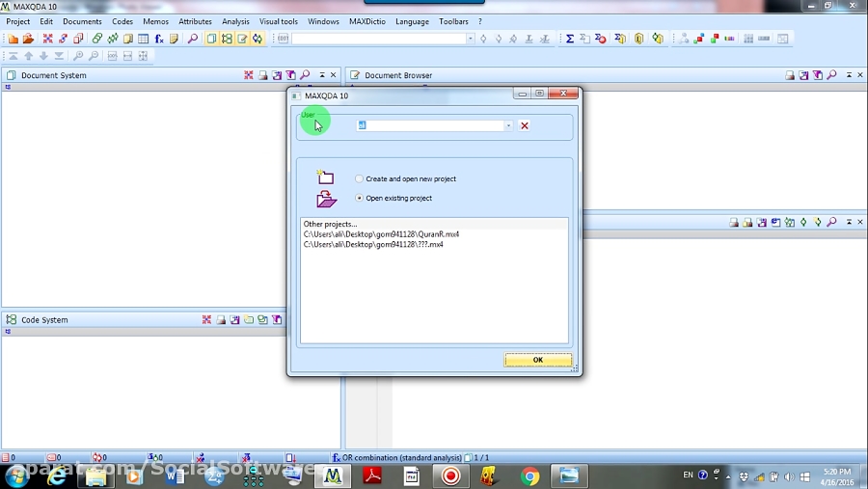Click the green link icon in main toolbar

click(96, 39)
